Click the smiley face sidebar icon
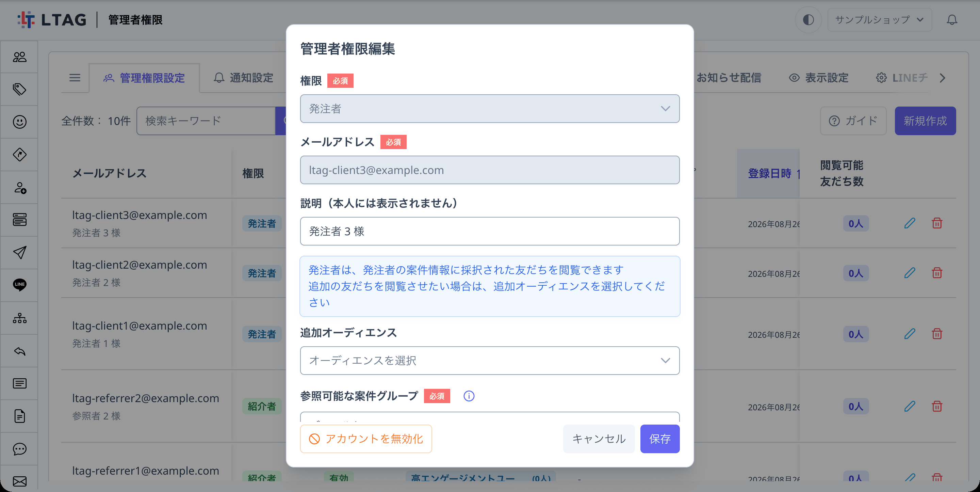980x492 pixels. [x=19, y=122]
